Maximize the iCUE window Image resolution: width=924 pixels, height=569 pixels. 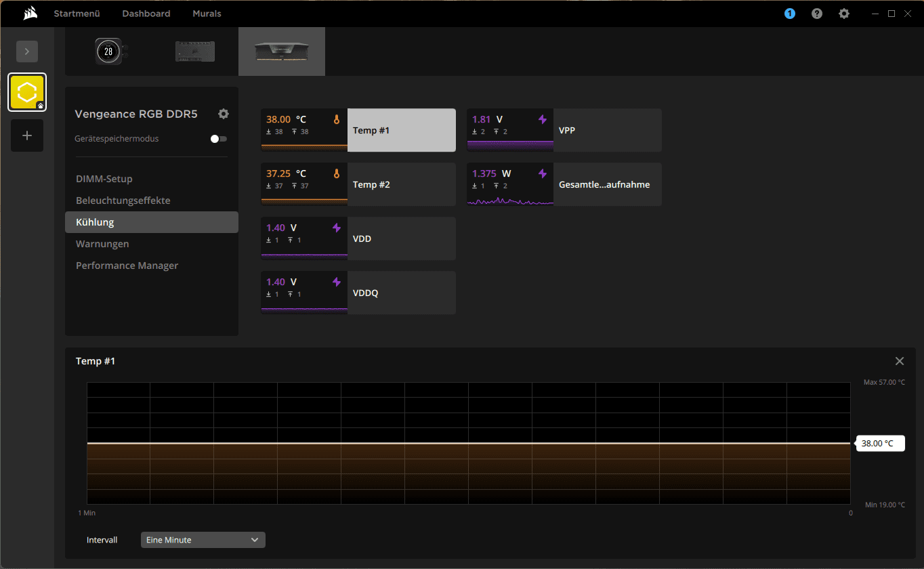pyautogui.click(x=891, y=14)
